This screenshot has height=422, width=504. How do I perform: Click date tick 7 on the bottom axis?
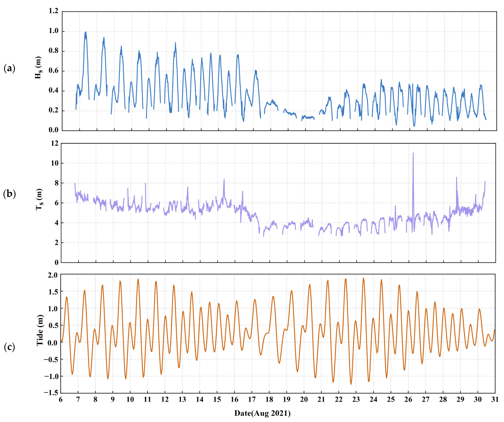tap(78, 399)
